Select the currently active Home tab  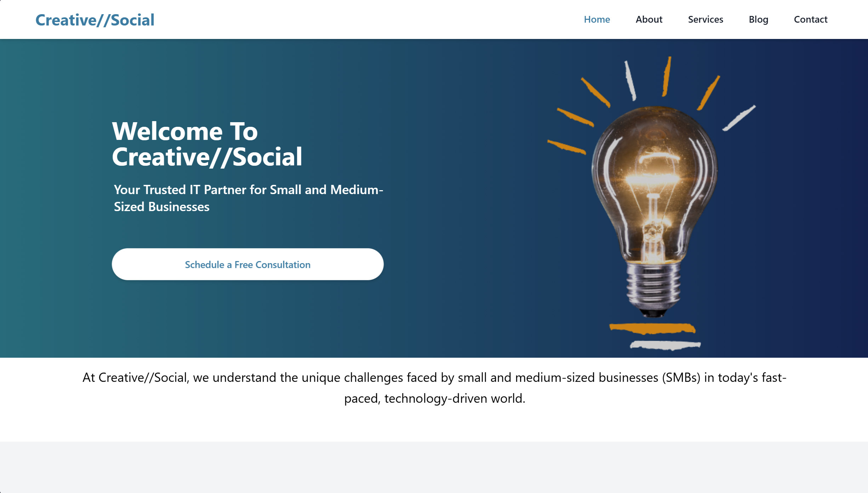point(597,19)
